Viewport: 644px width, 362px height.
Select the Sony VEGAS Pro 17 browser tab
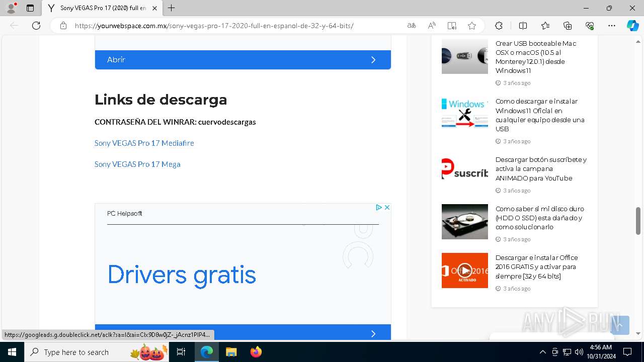click(x=102, y=8)
